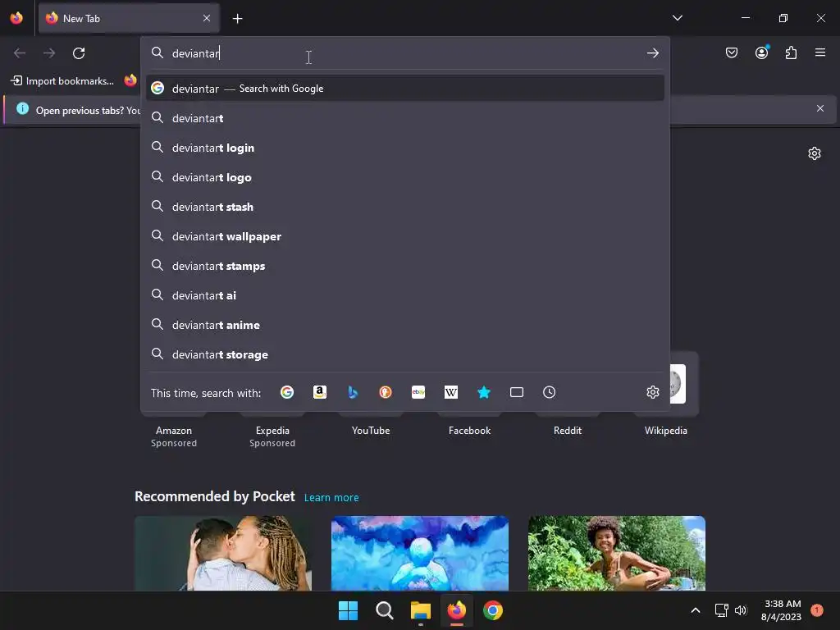Search bookmarks with the star icon

tap(484, 392)
